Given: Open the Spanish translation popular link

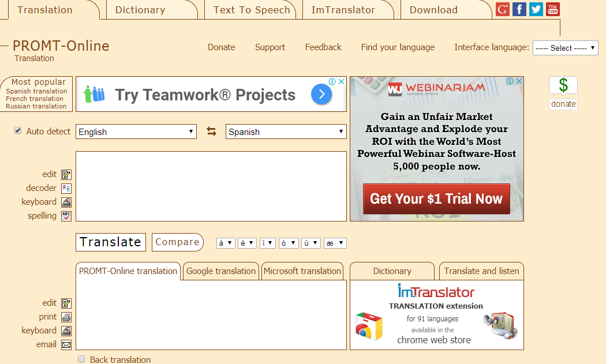Looking at the screenshot, I should tap(36, 91).
